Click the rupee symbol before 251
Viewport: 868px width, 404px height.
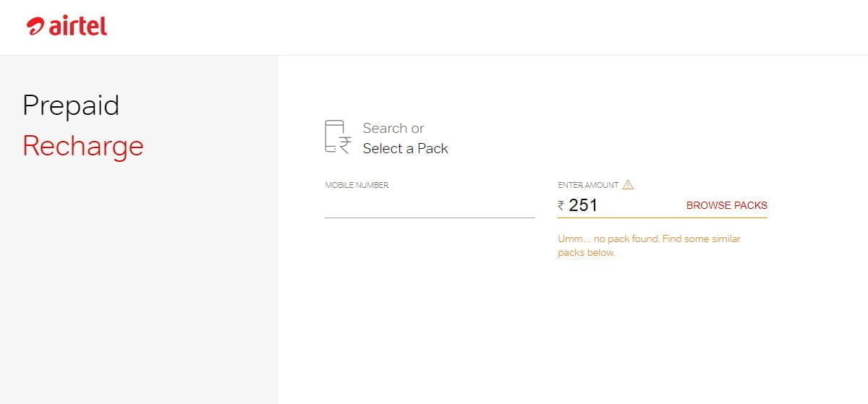coord(561,206)
